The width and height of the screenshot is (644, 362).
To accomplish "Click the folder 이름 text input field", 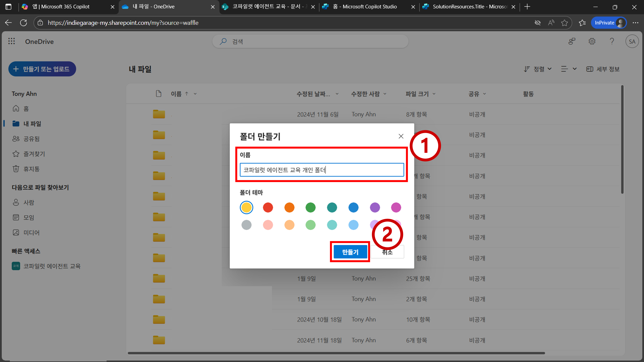I will pyautogui.click(x=322, y=170).
